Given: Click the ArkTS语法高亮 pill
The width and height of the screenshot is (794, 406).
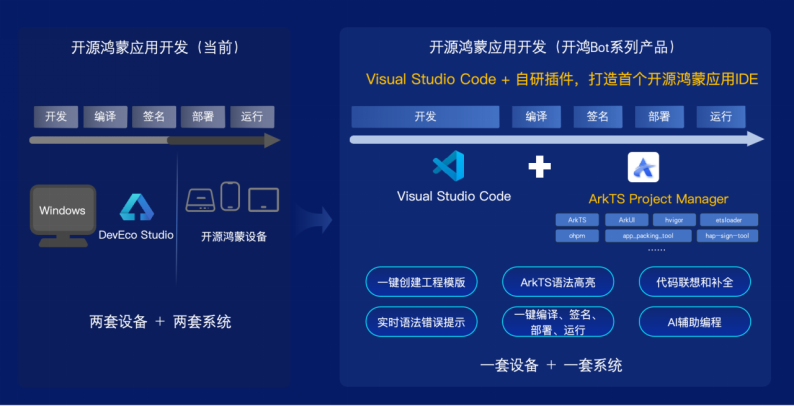Looking at the screenshot, I should pos(558,282).
